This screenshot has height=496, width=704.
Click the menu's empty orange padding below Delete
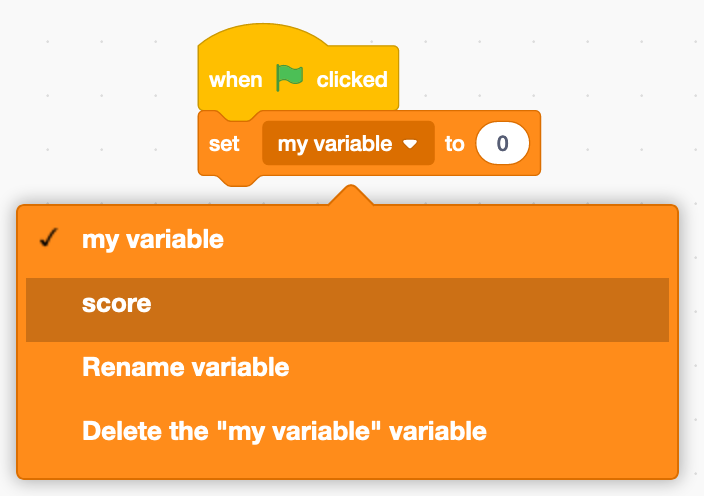[348, 470]
